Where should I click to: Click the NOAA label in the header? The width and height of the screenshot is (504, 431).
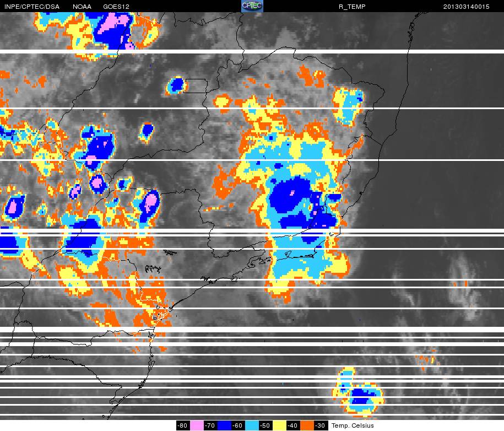(82, 7)
